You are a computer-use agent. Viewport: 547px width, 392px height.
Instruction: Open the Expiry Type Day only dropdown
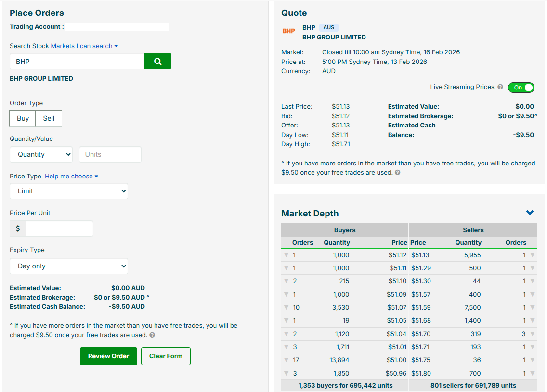(69, 266)
